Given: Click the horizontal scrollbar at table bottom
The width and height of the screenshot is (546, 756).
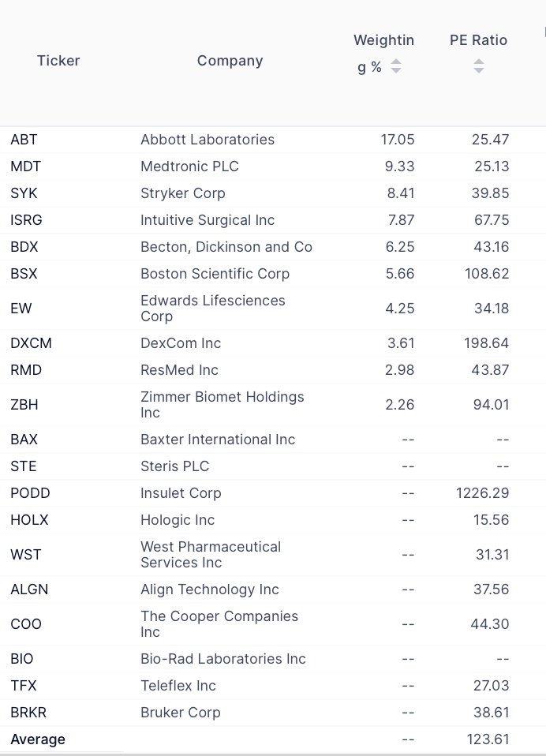Looking at the screenshot, I should (x=273, y=754).
